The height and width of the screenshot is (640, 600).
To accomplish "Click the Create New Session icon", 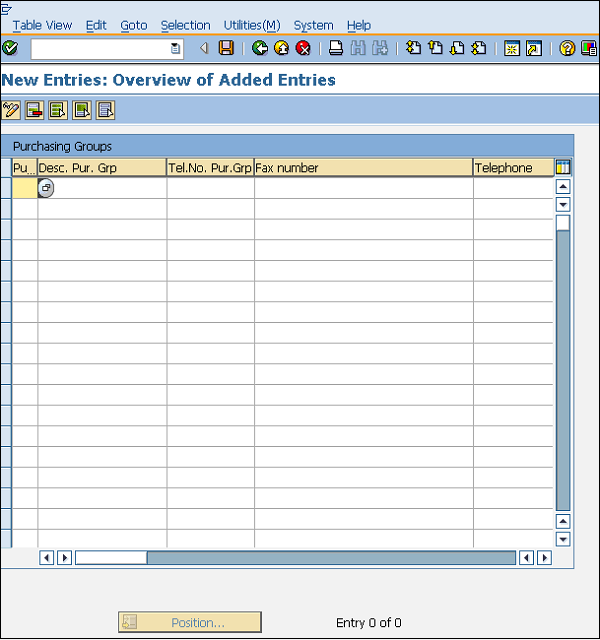I will tap(512, 48).
